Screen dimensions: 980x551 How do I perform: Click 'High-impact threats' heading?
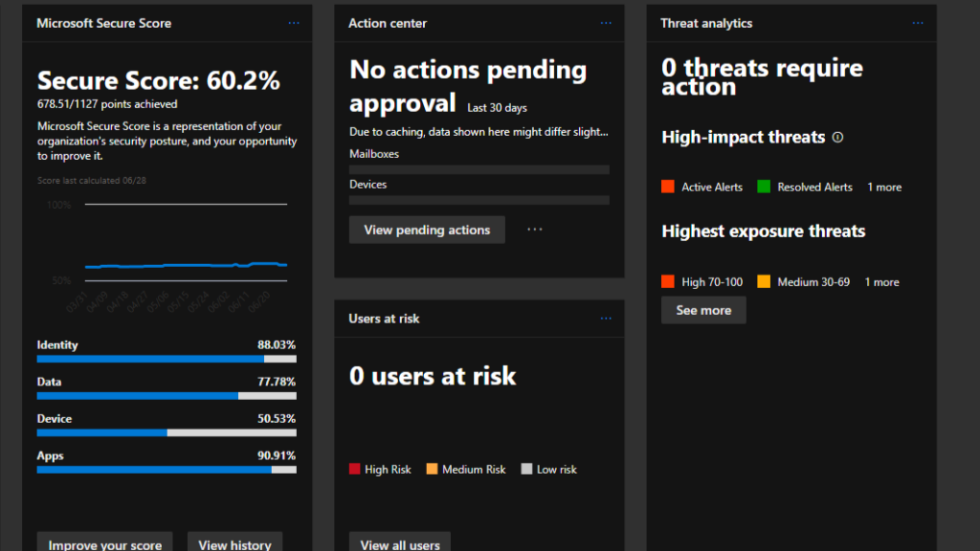(x=743, y=138)
